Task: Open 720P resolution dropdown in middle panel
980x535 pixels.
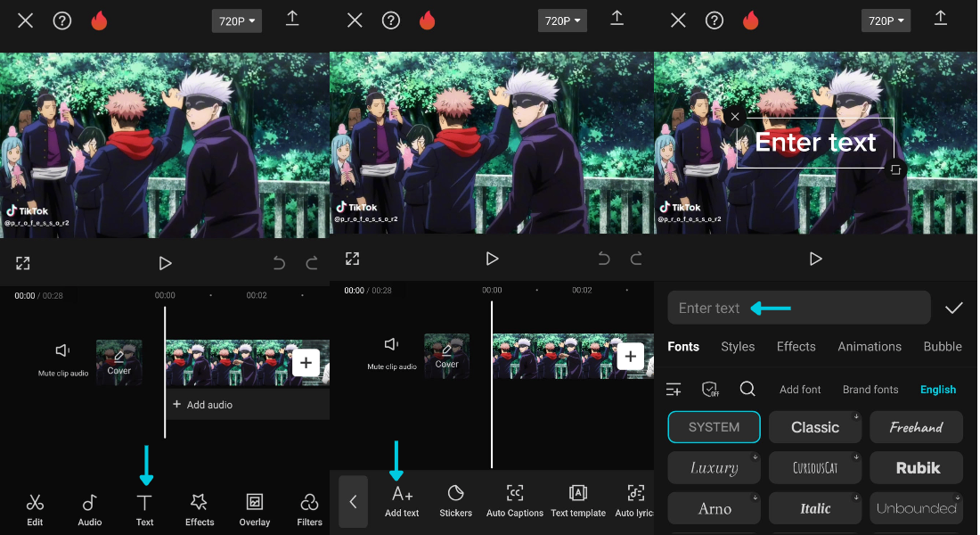Action: [x=562, y=21]
